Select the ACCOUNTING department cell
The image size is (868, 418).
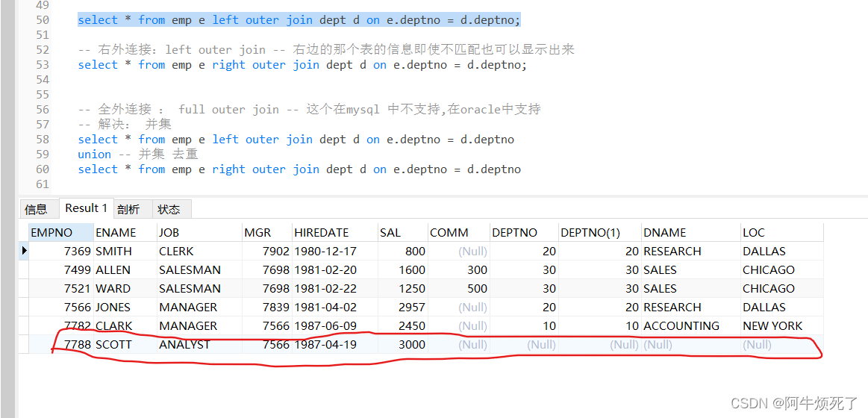pos(691,326)
